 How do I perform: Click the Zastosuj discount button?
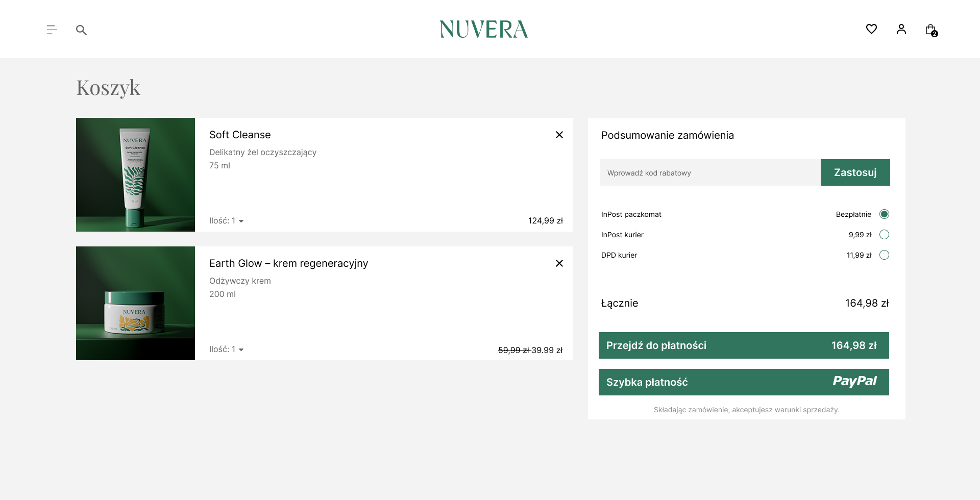pyautogui.click(x=855, y=172)
